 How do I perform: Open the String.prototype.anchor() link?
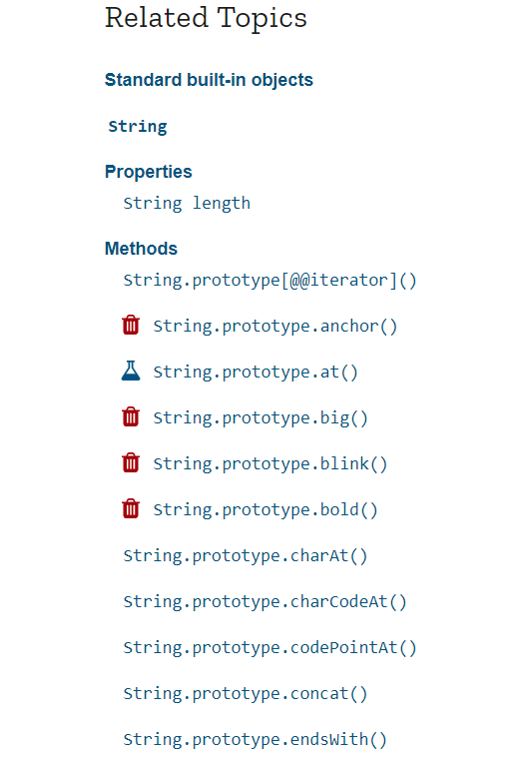coord(275,326)
